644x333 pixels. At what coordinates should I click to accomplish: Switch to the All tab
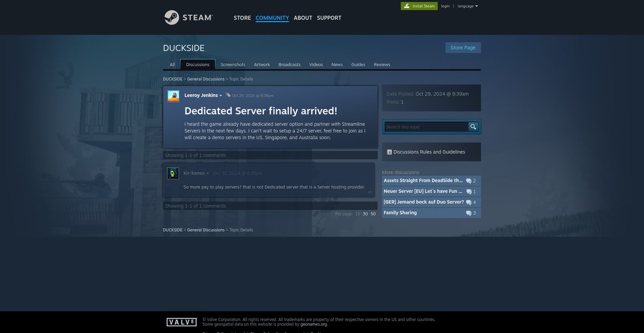[172, 64]
